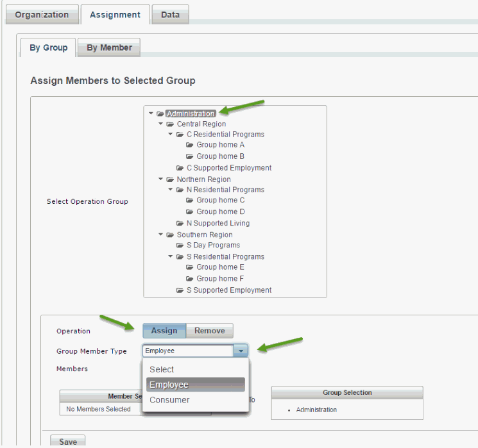Click the C Supported Employment folder icon
This screenshot has width=478, height=448.
(180, 168)
